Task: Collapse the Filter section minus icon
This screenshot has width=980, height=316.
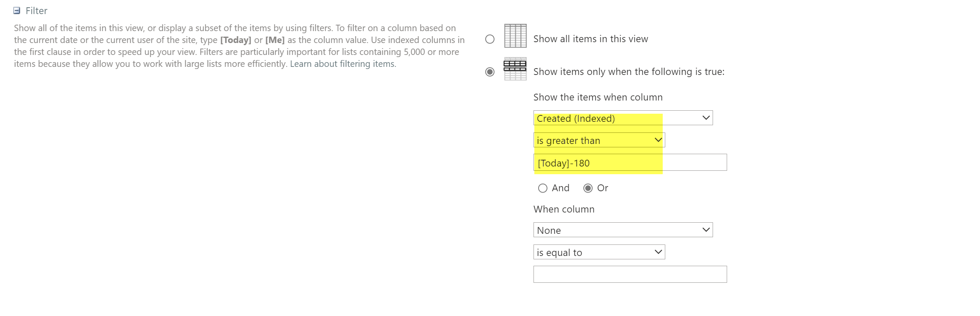Action: pyautogui.click(x=17, y=11)
